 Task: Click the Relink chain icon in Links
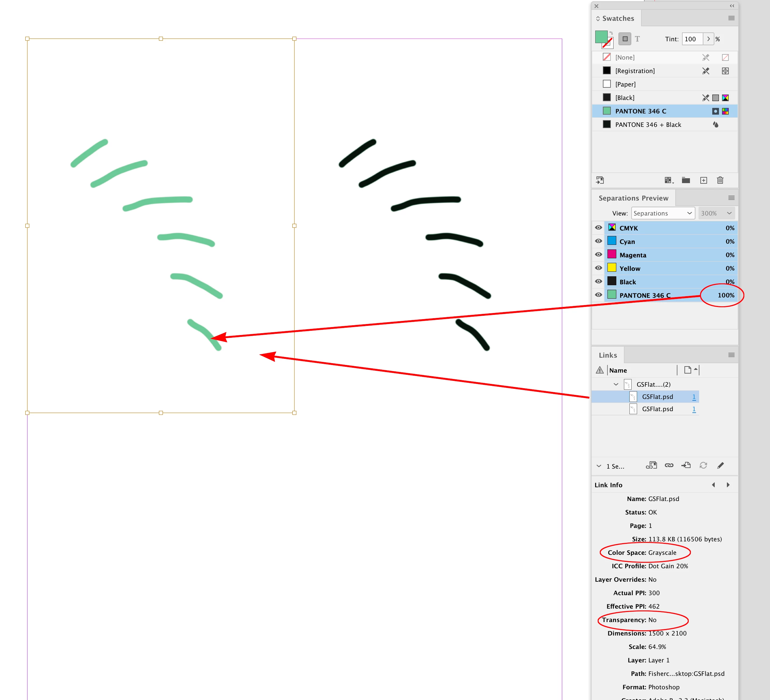click(x=669, y=465)
